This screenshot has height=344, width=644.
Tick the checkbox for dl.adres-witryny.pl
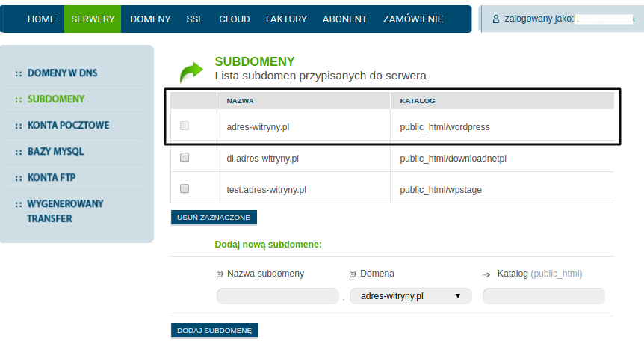[185, 157]
